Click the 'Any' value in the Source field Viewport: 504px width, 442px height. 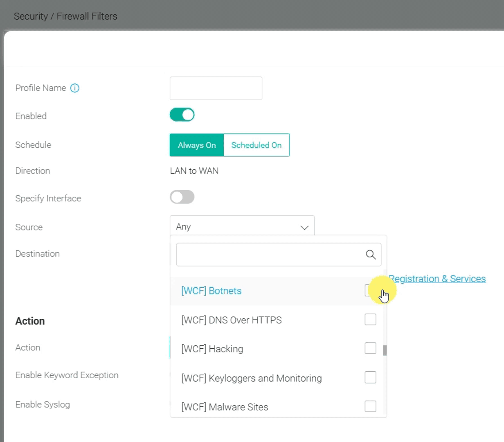click(x=184, y=227)
